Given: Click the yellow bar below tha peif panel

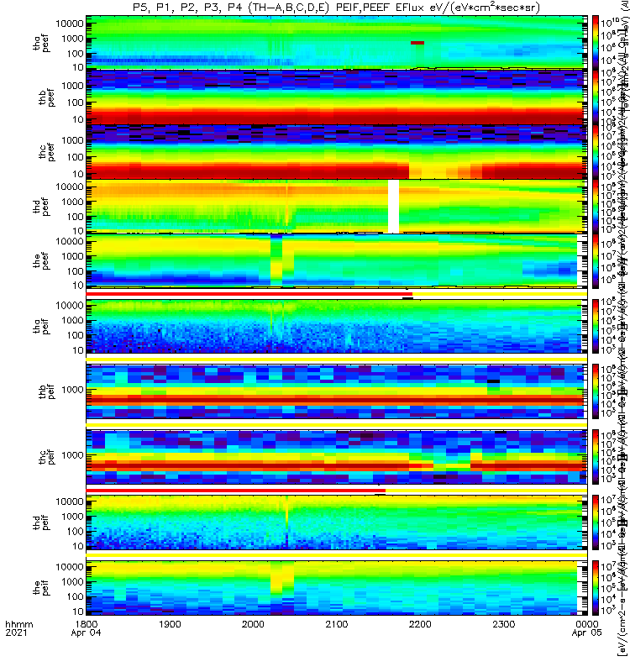Looking at the screenshot, I should pos(337,359).
